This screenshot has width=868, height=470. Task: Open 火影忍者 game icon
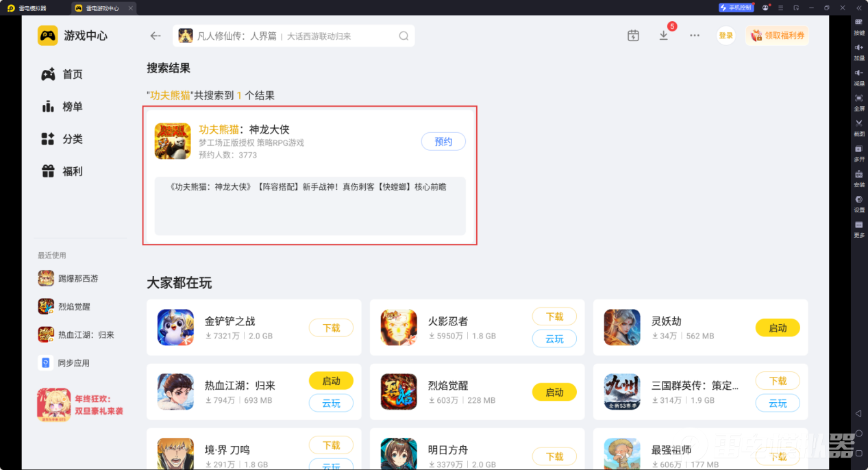click(x=399, y=327)
